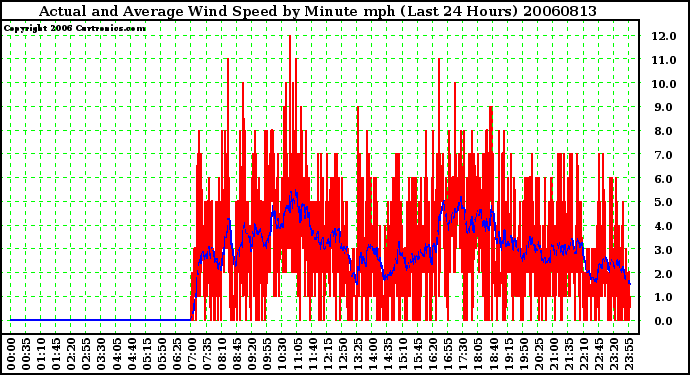The width and height of the screenshot is (690, 375).
Task: Click the 04:05 time label
Action: (x=116, y=354)
